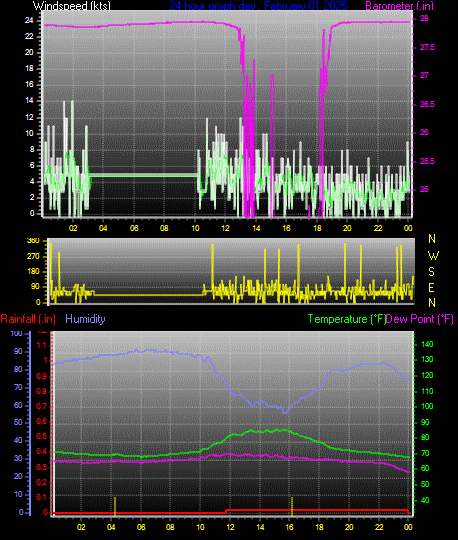Click the 12 hour label under windspeed graph

pos(225,228)
